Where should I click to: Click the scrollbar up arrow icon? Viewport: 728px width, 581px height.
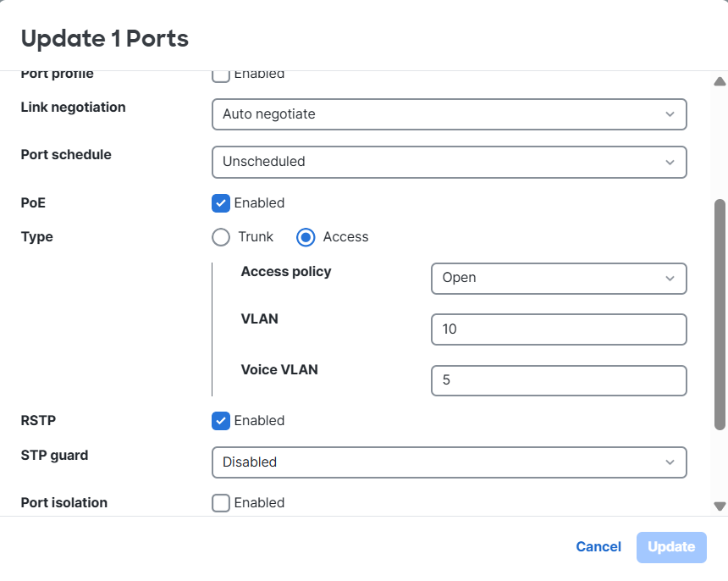tap(719, 80)
